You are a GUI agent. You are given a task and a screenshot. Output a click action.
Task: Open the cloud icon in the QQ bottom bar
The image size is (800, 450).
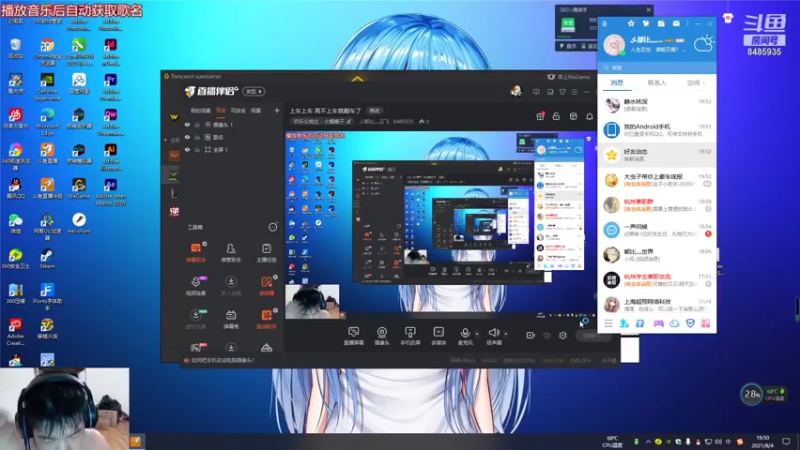pos(674,323)
